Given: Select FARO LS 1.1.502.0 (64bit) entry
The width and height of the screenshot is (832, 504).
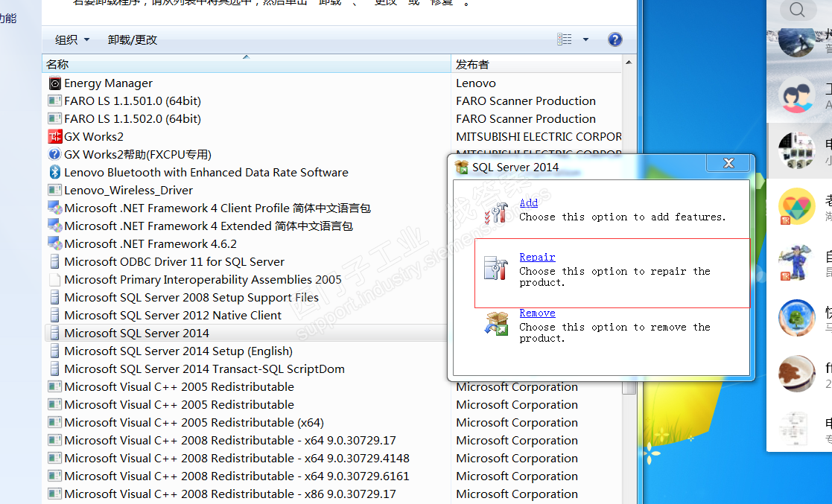Looking at the screenshot, I should tap(132, 119).
